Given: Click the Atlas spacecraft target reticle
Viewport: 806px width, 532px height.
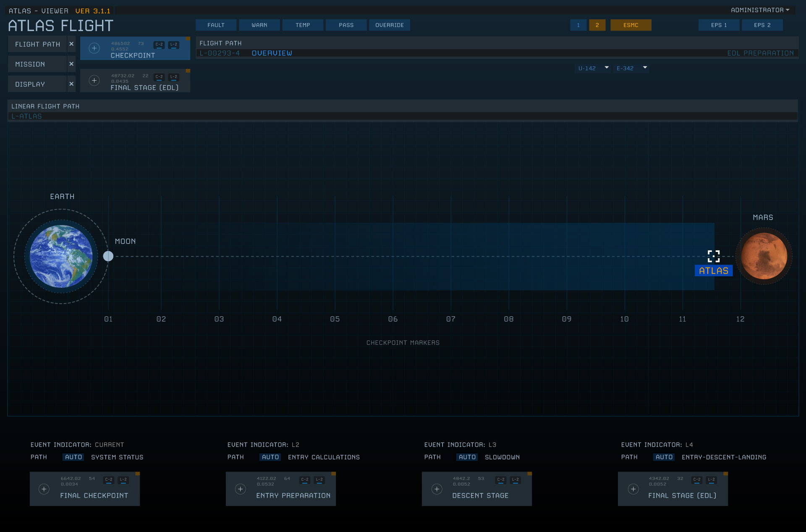Looking at the screenshot, I should coord(713,256).
